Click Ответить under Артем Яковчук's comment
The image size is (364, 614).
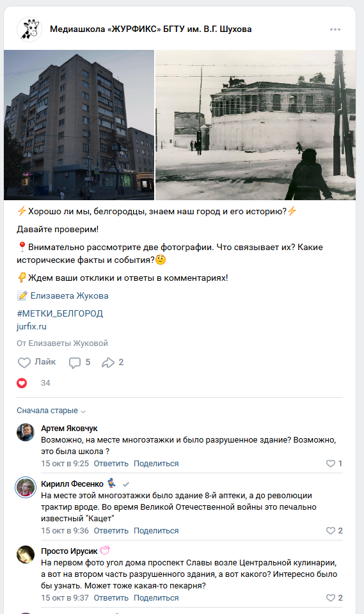(111, 463)
